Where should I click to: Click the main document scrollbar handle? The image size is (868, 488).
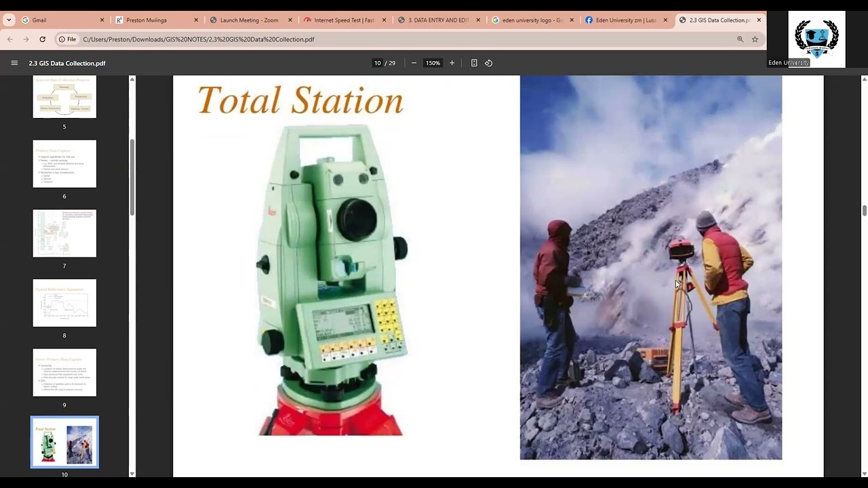(864, 211)
